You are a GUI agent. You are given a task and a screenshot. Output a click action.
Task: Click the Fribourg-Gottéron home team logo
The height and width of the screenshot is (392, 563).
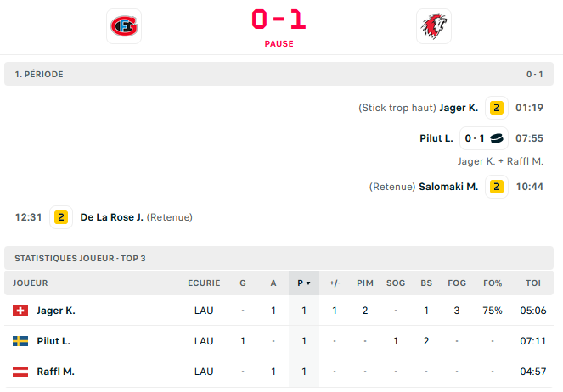tap(124, 26)
